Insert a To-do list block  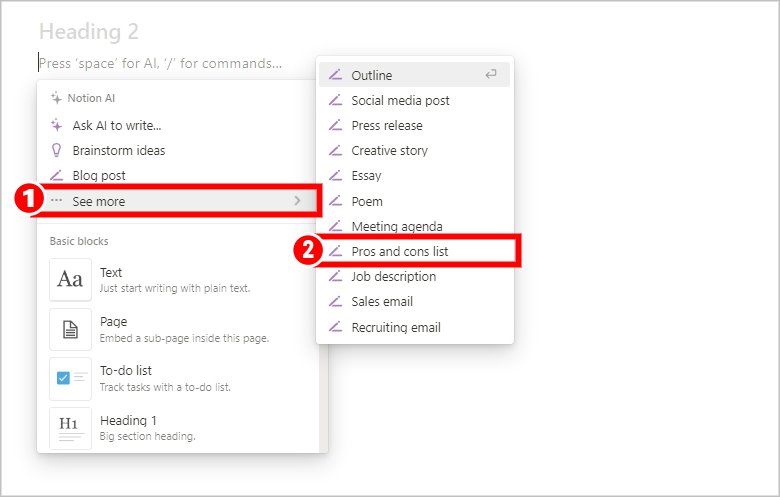coord(179,379)
